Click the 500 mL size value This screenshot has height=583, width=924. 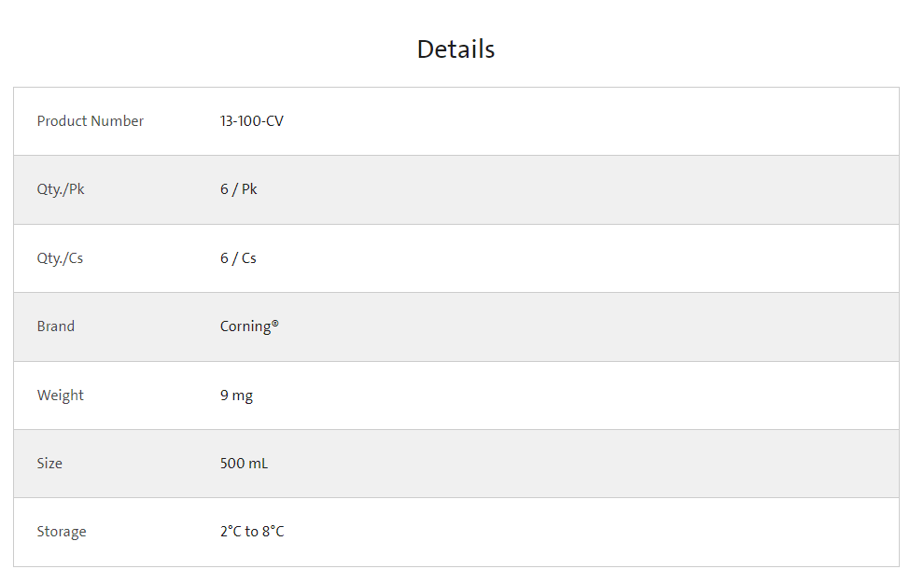pyautogui.click(x=244, y=464)
